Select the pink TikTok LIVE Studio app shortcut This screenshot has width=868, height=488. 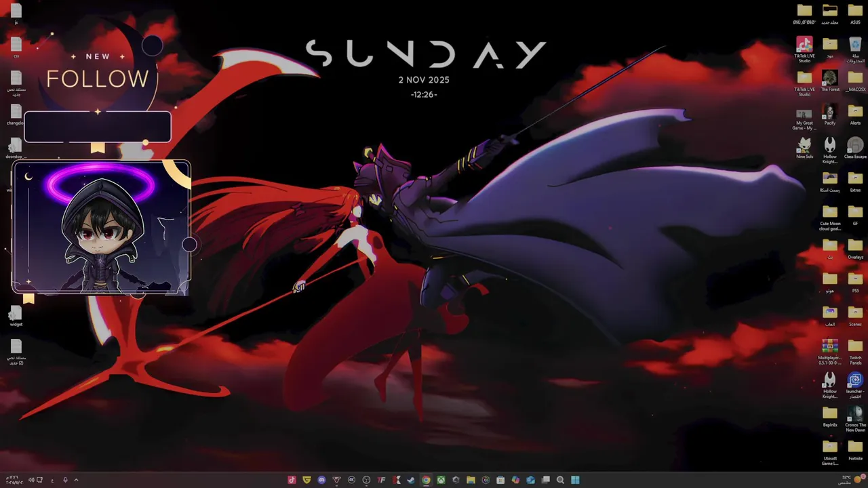(804, 49)
